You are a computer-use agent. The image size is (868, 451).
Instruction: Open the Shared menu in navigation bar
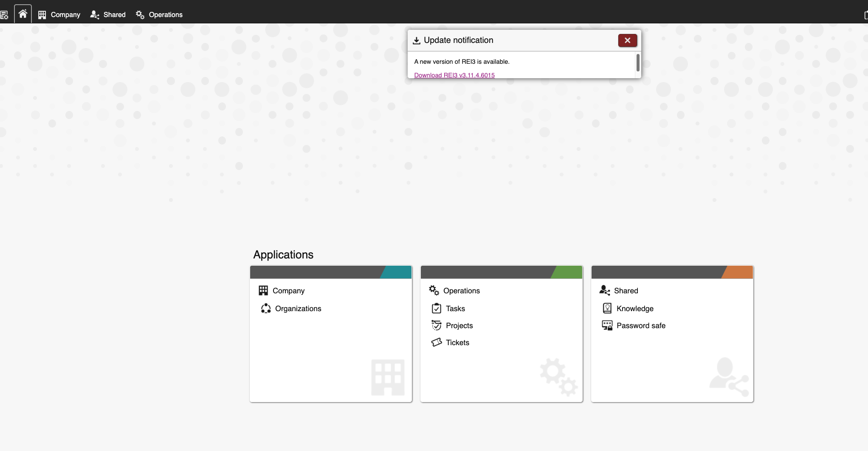[x=108, y=14]
